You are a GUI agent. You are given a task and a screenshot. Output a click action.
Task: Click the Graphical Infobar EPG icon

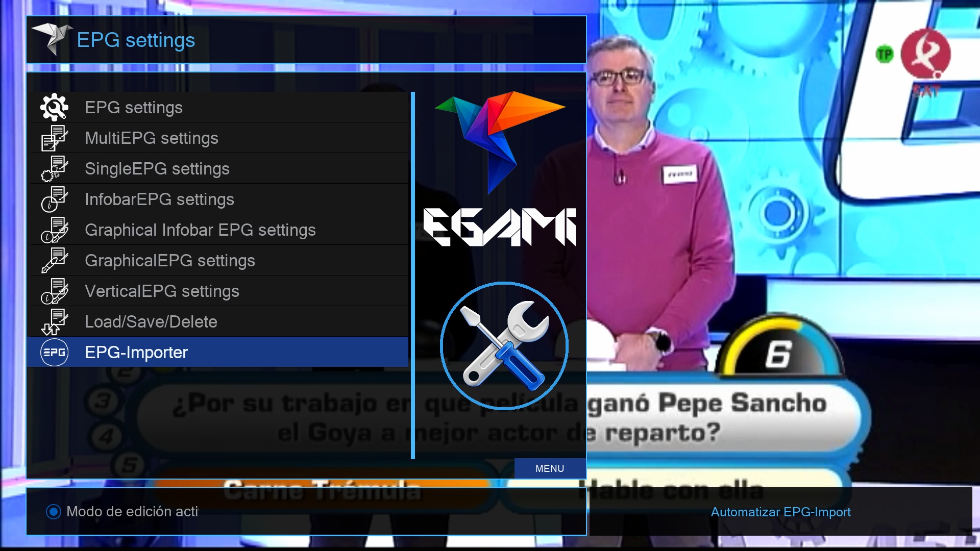[54, 230]
